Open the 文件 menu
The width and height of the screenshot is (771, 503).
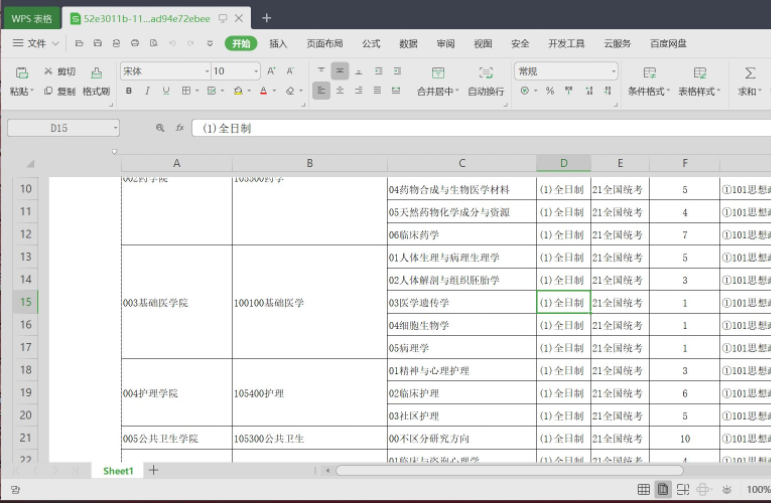coord(35,43)
